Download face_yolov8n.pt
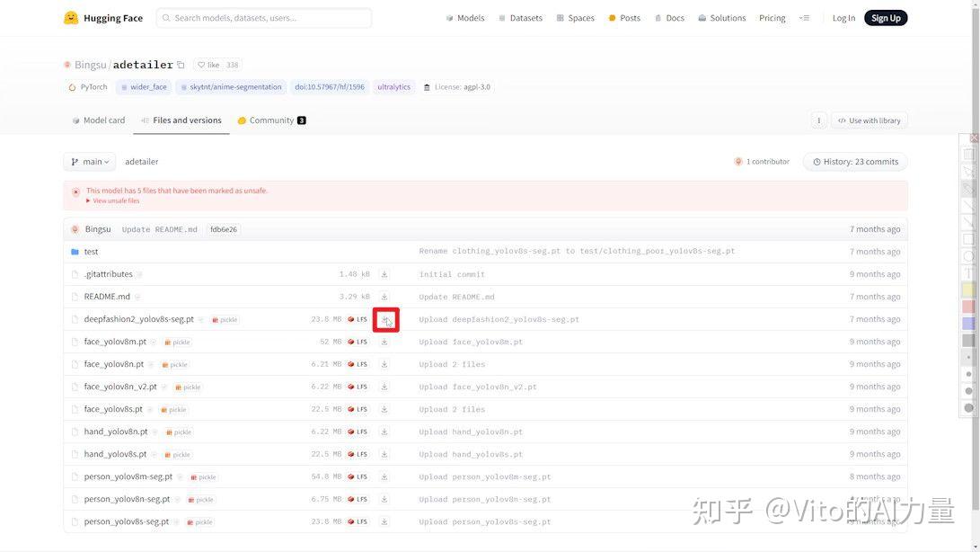The image size is (980, 552). pos(384,364)
